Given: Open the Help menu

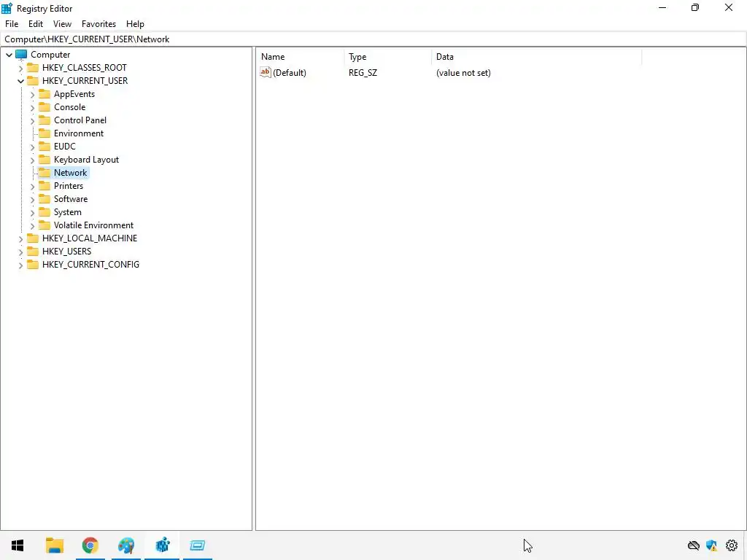Looking at the screenshot, I should click(135, 24).
